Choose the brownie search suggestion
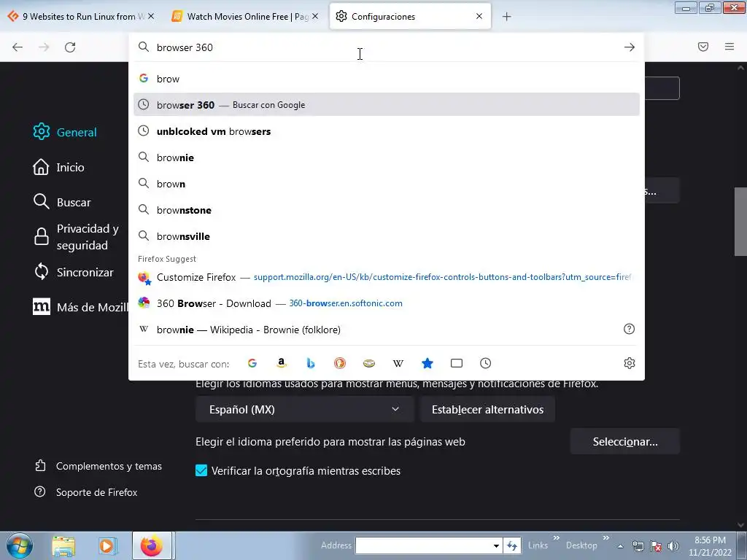Viewport: 747px width, 560px height. tap(387, 157)
